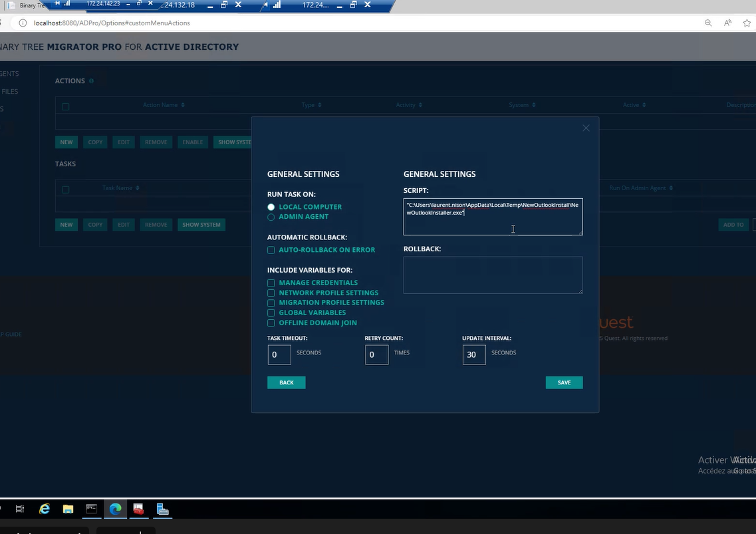The width and height of the screenshot is (756, 534).
Task: Click the browser zoom magnifier icon
Action: click(707, 23)
